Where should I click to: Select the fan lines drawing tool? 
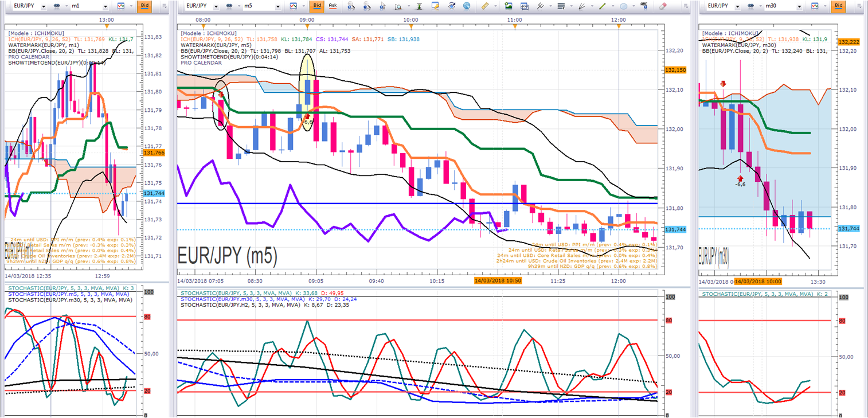coord(581,6)
